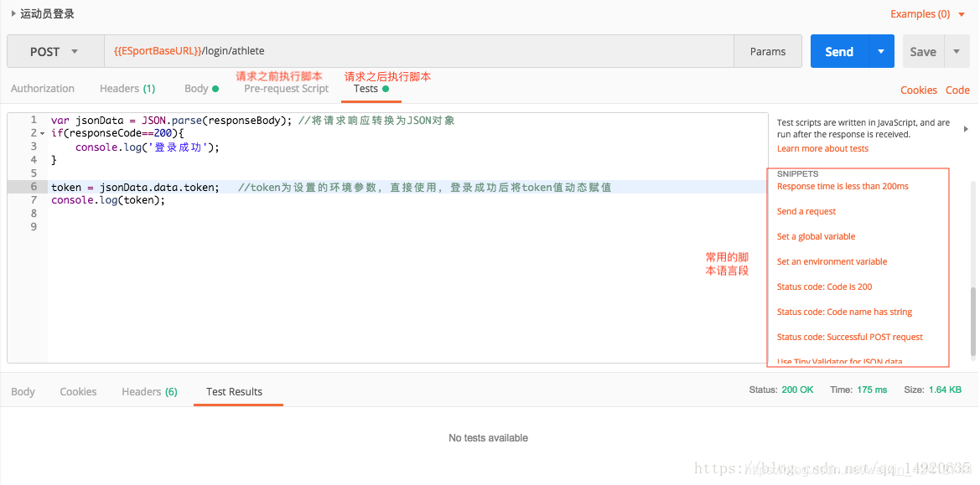Click the 175 ms response time value
The image size is (980, 485).
click(x=872, y=390)
